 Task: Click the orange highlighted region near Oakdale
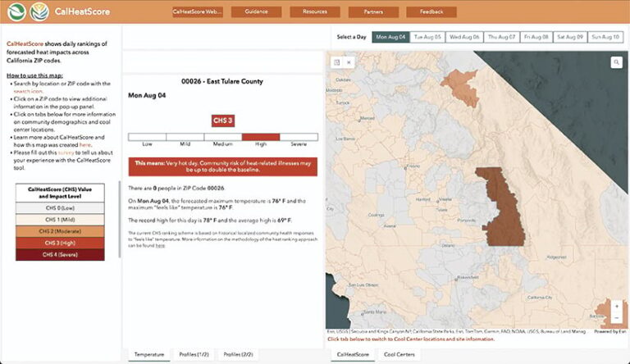pos(462,86)
